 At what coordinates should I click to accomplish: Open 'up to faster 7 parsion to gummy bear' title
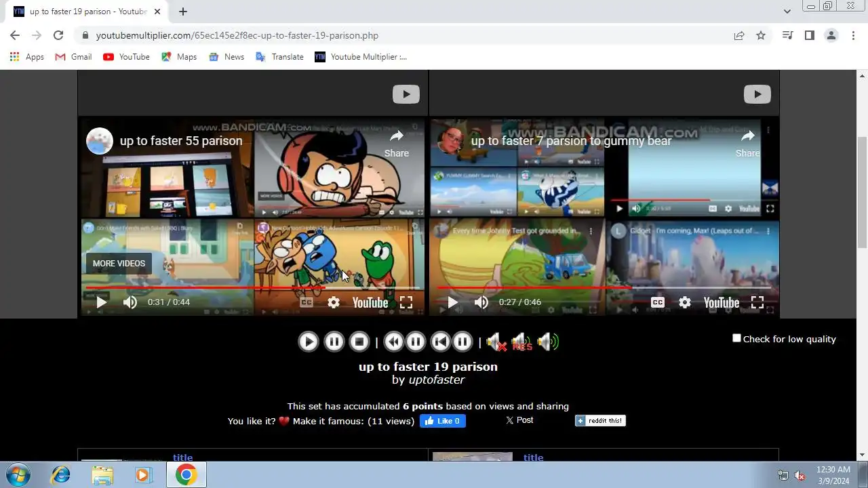point(571,141)
